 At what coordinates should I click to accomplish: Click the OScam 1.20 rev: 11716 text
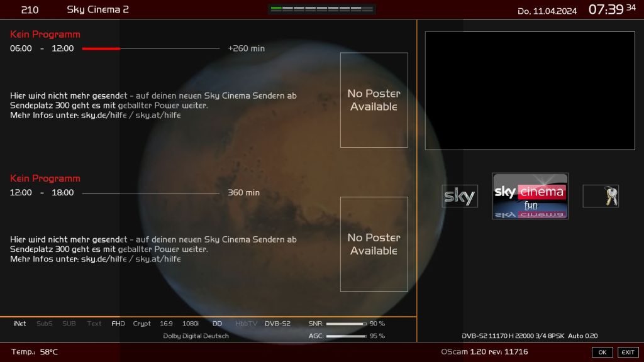click(x=485, y=352)
